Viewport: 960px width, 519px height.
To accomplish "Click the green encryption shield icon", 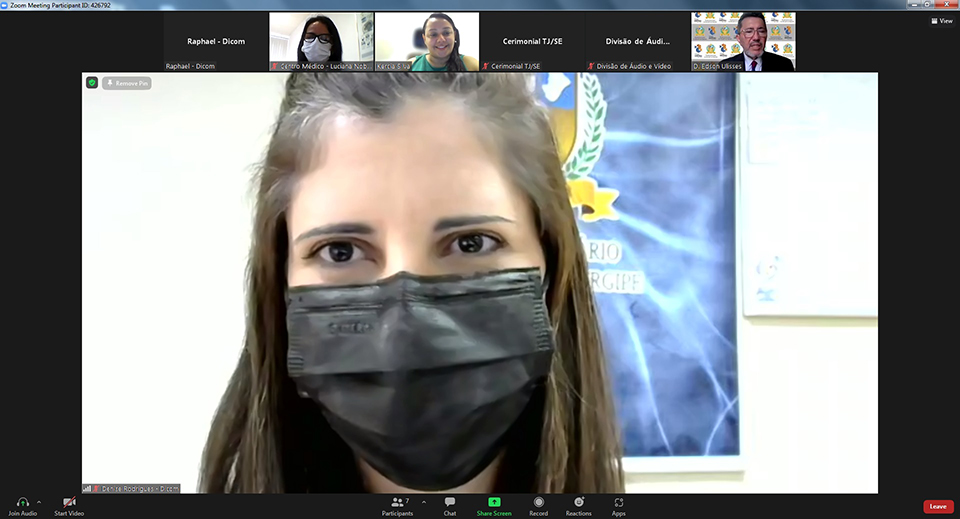I will 92,83.
